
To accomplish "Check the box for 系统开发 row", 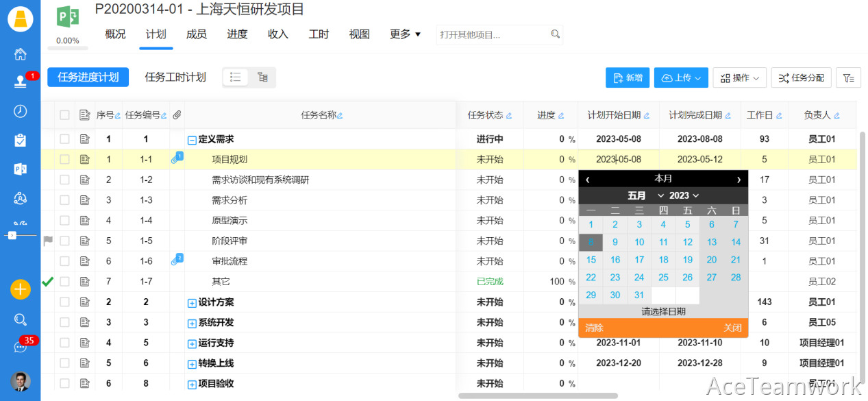I will (x=64, y=322).
